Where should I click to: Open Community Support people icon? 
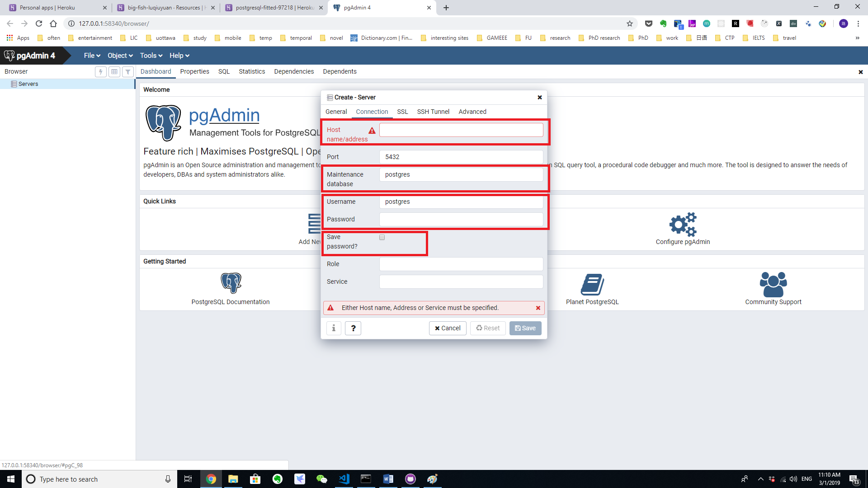click(x=773, y=284)
